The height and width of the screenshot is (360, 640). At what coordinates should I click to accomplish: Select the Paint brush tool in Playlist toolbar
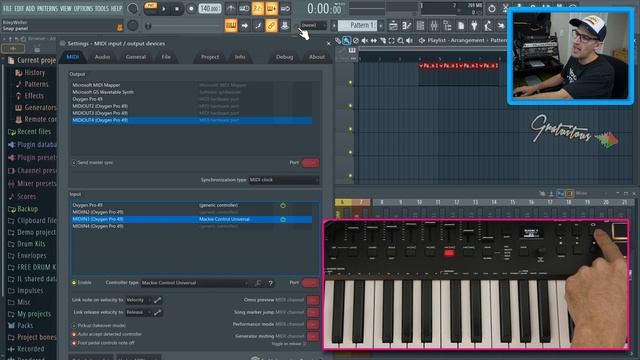(347, 40)
